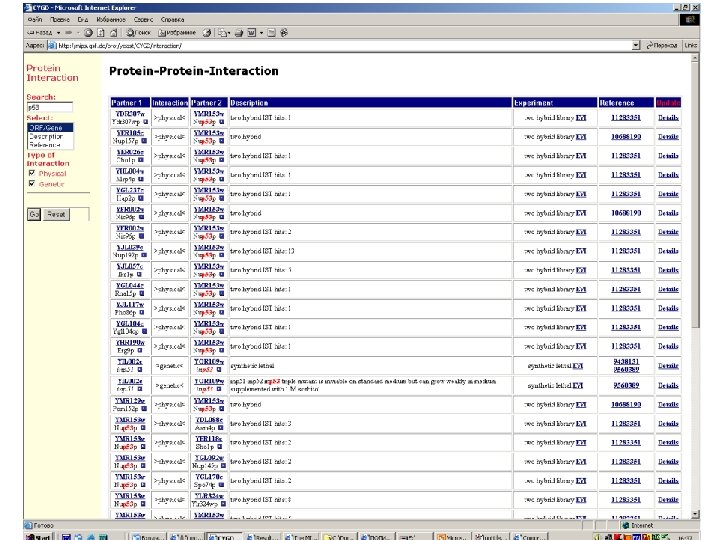Open the Справка menu
The image size is (720, 540).
[172, 20]
